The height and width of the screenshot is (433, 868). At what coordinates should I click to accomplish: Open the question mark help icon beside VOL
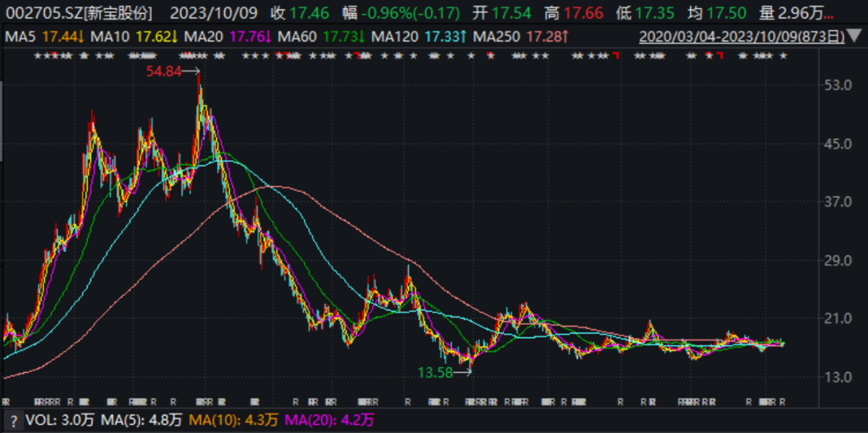(x=15, y=422)
